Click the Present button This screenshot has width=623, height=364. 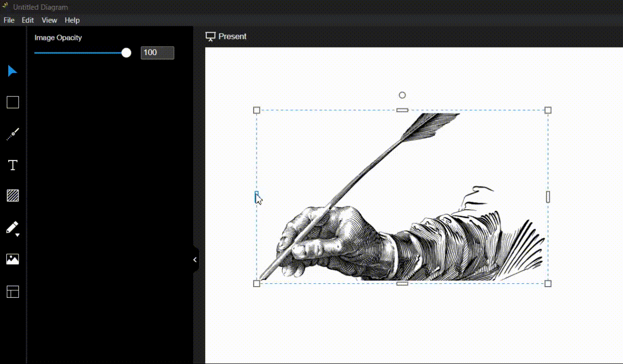(x=226, y=36)
